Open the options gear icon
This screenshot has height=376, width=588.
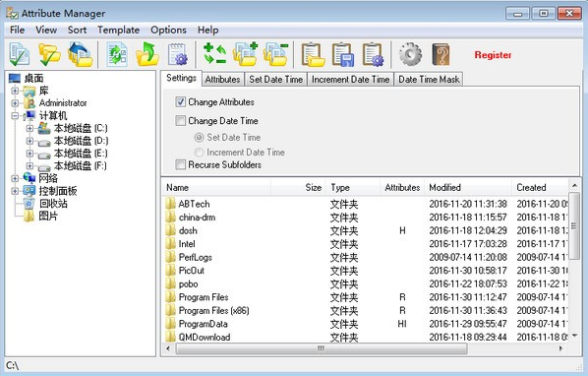410,55
